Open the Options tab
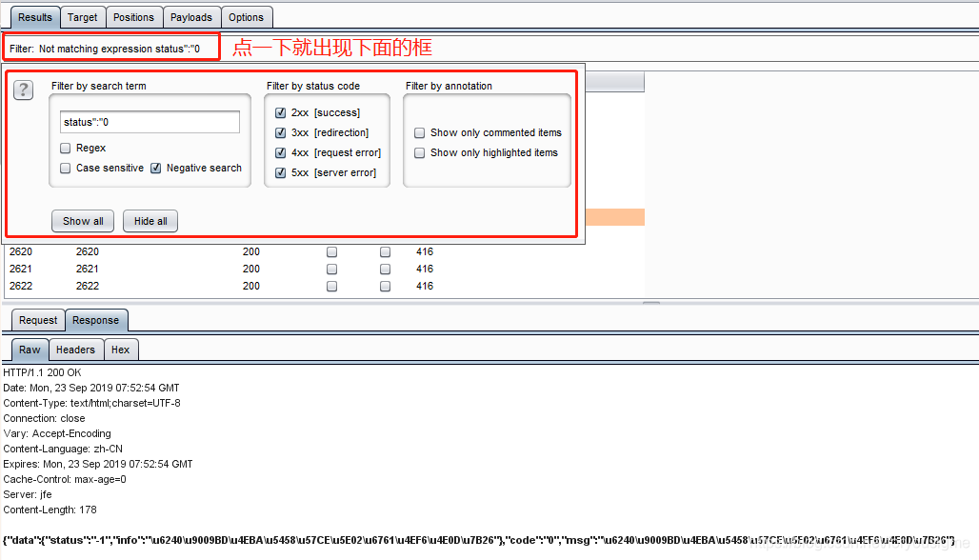Viewport: 979px width, 560px height. [x=246, y=17]
